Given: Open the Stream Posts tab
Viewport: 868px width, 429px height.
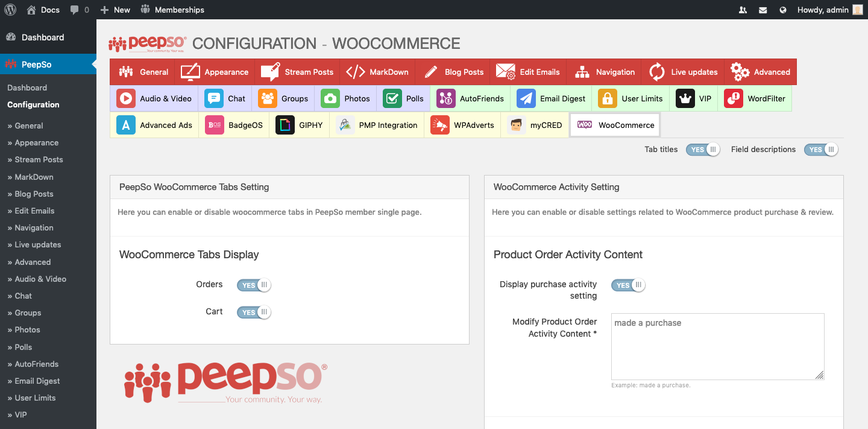Looking at the screenshot, I should tap(297, 72).
